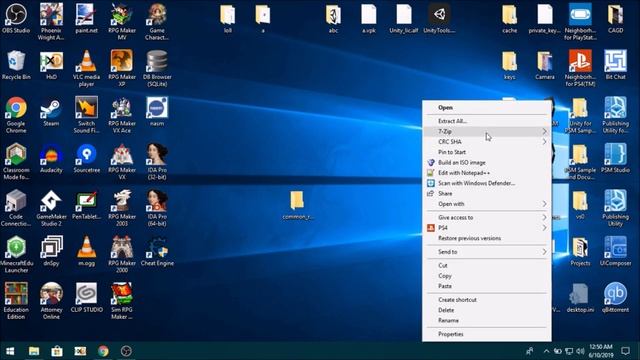
Task: Choose Extract All... in context menu
Action: pyautogui.click(x=487, y=121)
